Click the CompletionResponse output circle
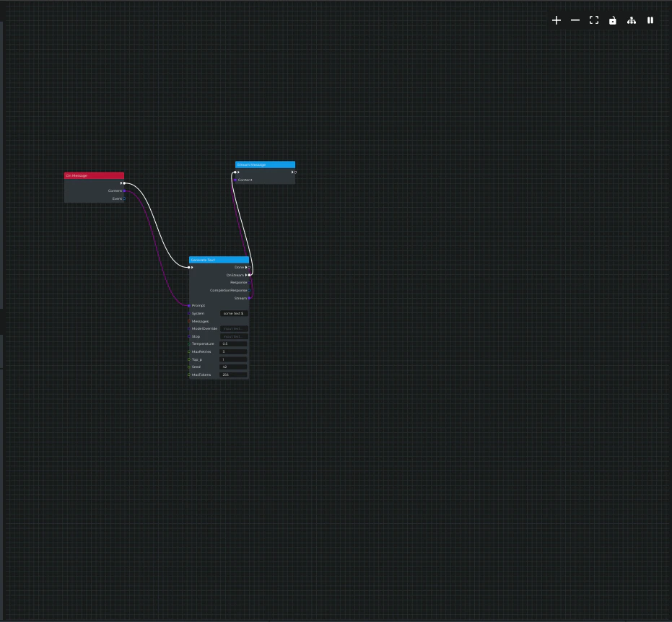This screenshot has width=672, height=622. click(x=249, y=290)
